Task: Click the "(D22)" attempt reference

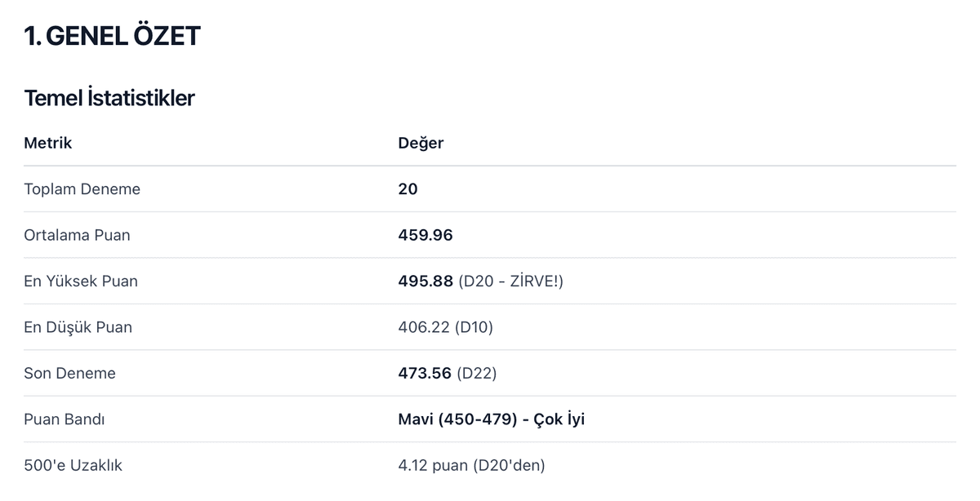Action: pyautogui.click(x=477, y=374)
